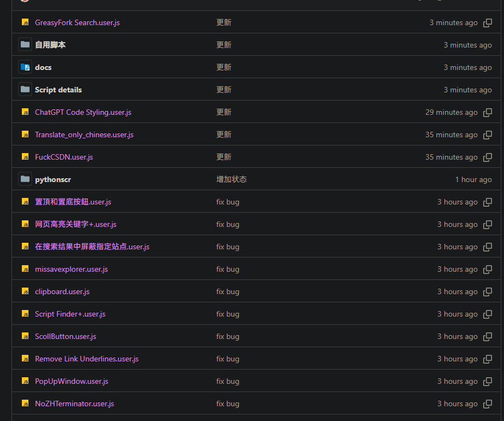Screen dimensions: 504x421
Task: Open ChatGPT Code Styling.user.js file
Action: click(x=83, y=112)
